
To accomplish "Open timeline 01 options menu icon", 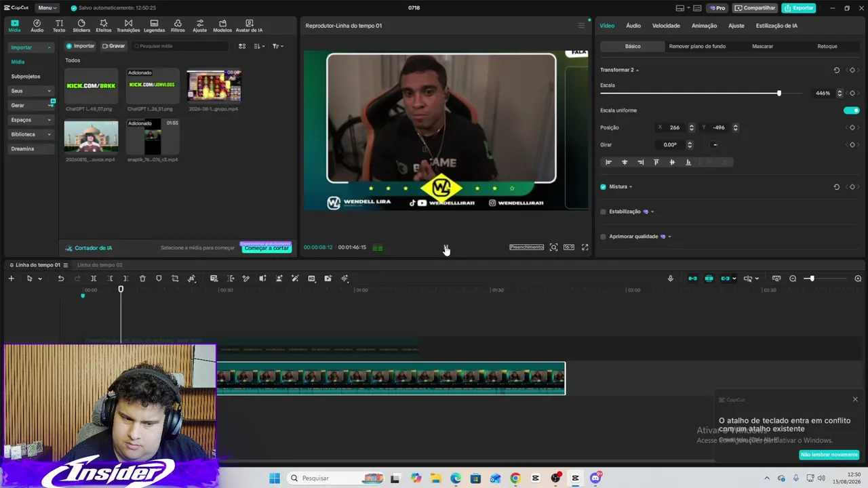I will click(66, 265).
